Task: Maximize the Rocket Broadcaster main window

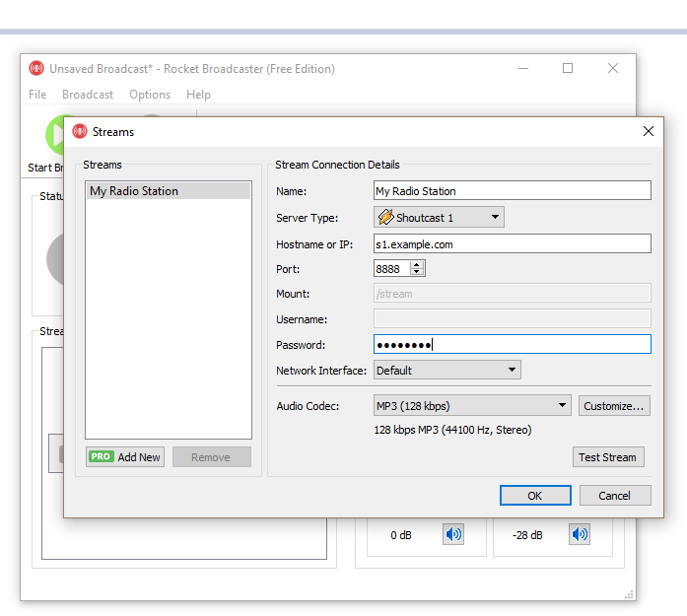Action: [568, 68]
